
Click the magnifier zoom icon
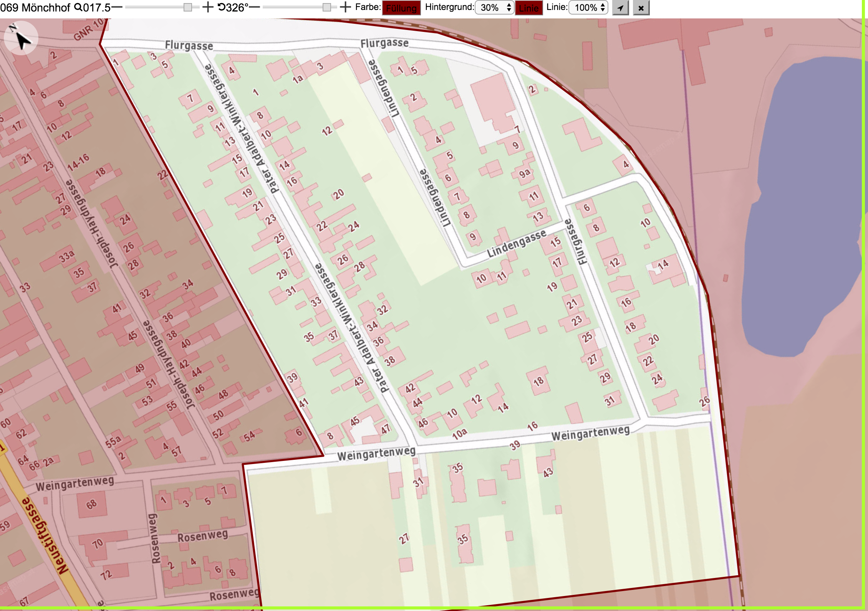(x=78, y=7)
